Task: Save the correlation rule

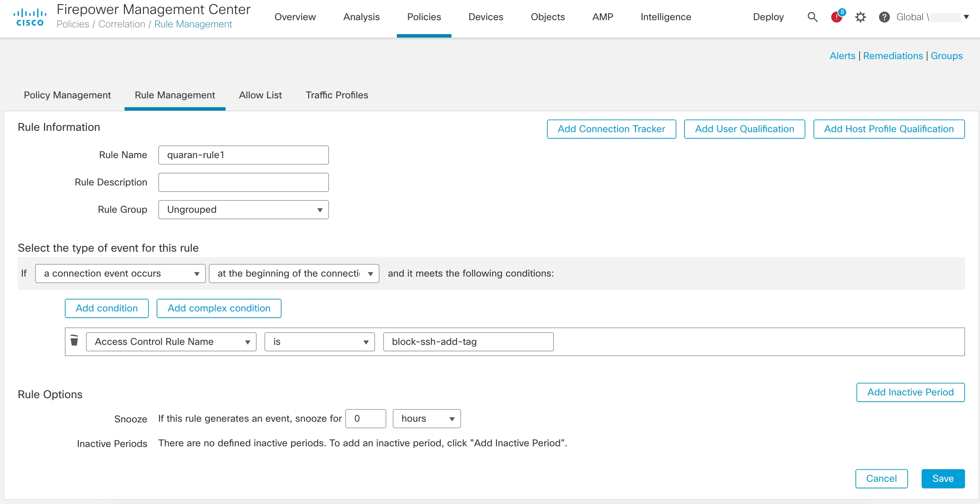Action: (x=943, y=478)
